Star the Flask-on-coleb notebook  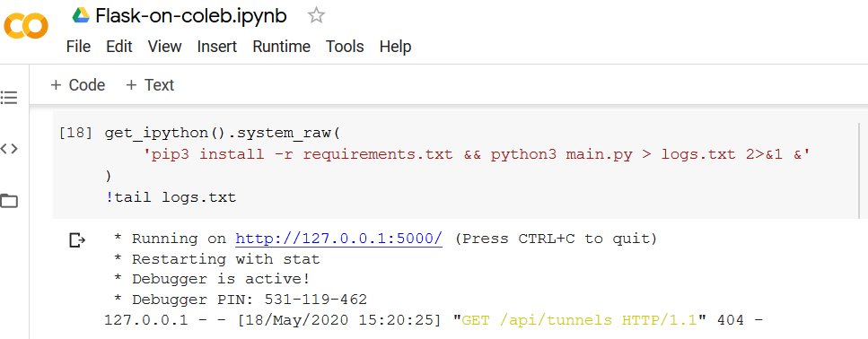316,15
